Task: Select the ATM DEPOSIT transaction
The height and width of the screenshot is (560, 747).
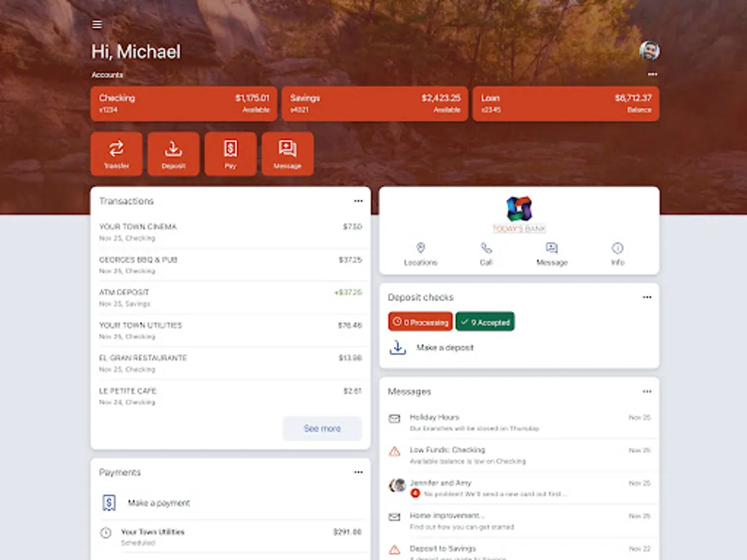Action: (230, 297)
